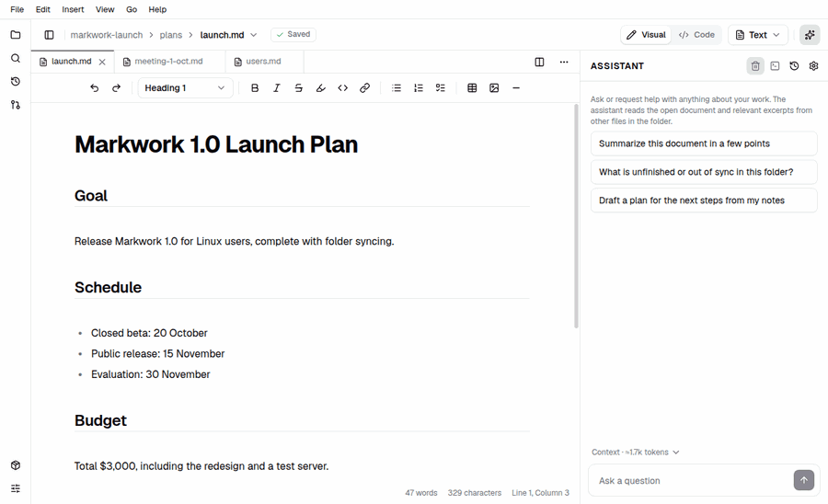Apply strikethrough formatting

(298, 88)
